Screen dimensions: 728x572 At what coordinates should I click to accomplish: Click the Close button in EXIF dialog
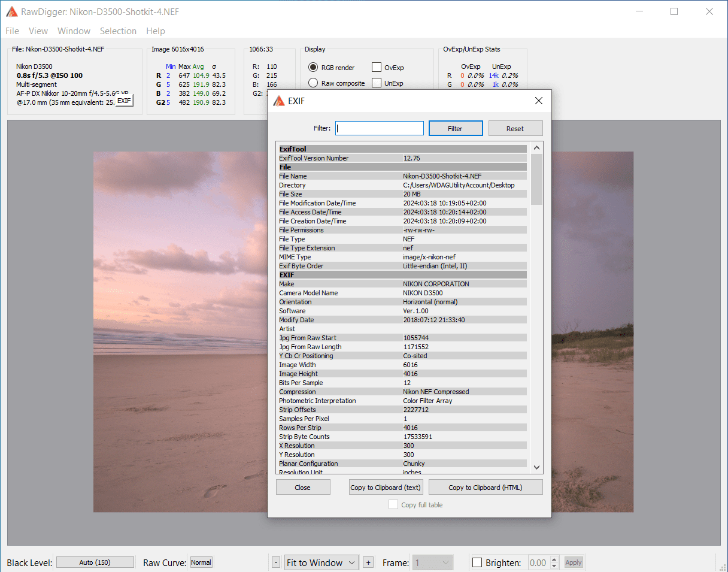pos(303,487)
